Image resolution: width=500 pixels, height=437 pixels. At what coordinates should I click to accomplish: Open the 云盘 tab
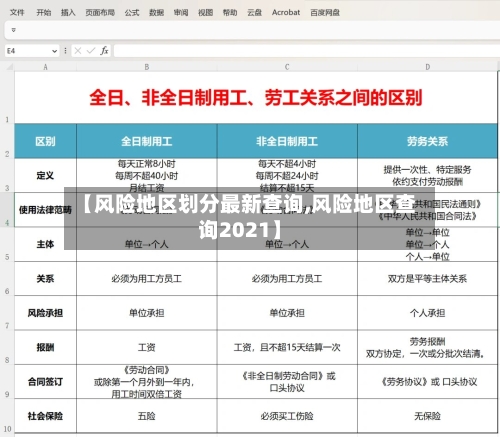pos(254,13)
